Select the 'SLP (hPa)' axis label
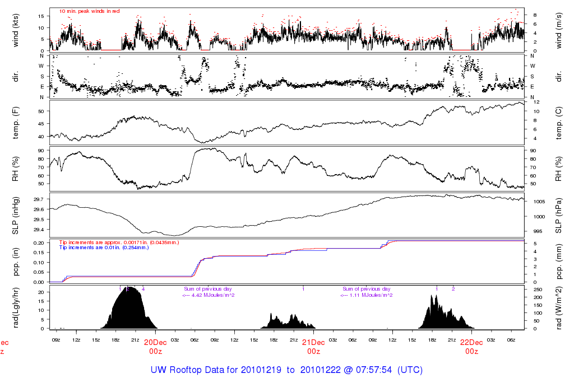Viewport: 574px width, 392px height. point(559,216)
